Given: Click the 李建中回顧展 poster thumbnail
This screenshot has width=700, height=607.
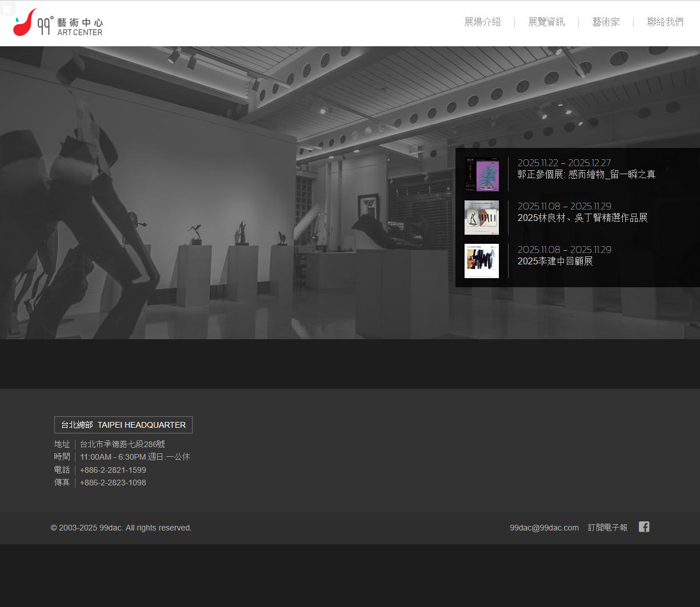Looking at the screenshot, I should [x=482, y=261].
